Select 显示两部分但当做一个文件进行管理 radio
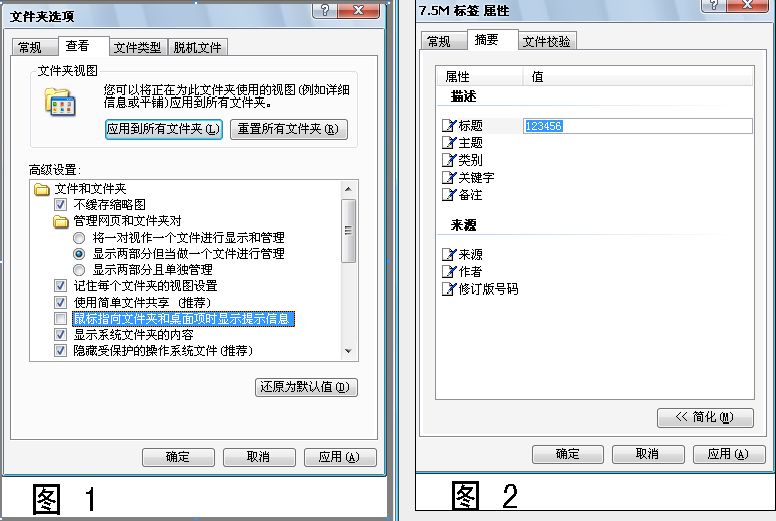The height and width of the screenshot is (521, 776). point(79,254)
